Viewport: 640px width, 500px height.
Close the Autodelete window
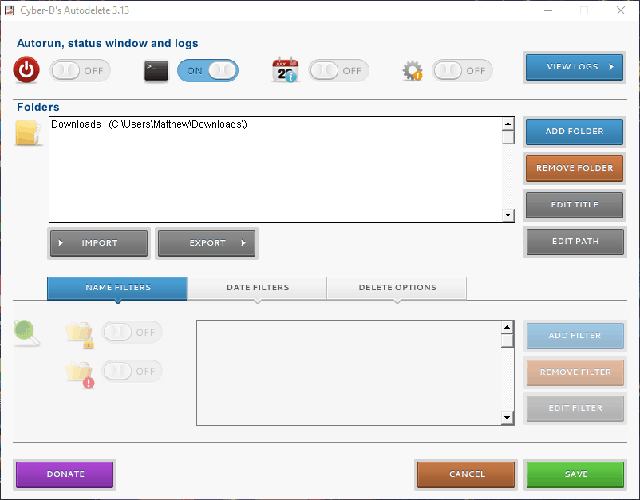[621, 10]
